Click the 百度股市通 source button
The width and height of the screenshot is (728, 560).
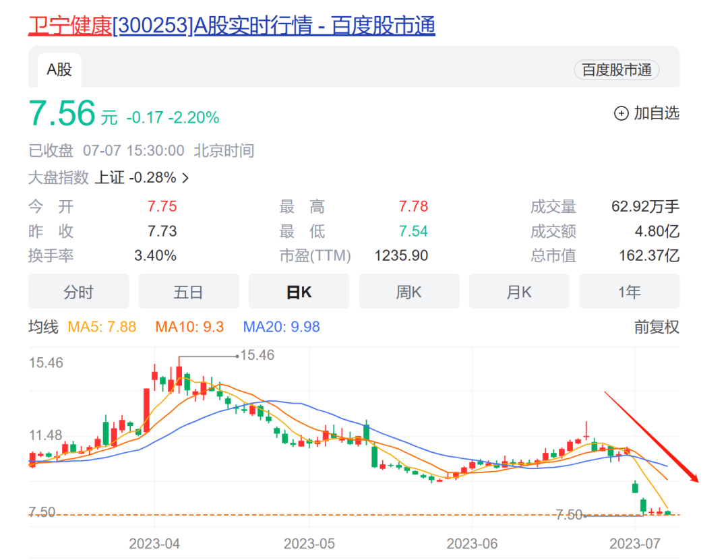(x=616, y=70)
